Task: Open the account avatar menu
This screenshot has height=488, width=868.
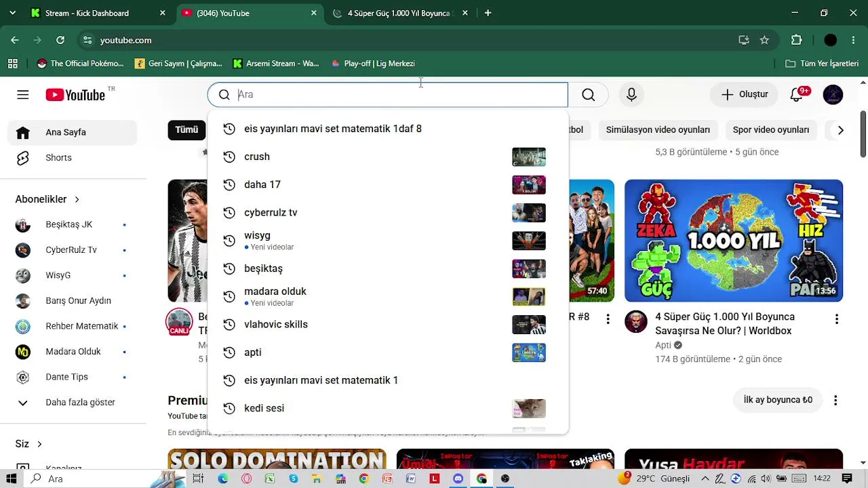Action: pyautogui.click(x=833, y=95)
